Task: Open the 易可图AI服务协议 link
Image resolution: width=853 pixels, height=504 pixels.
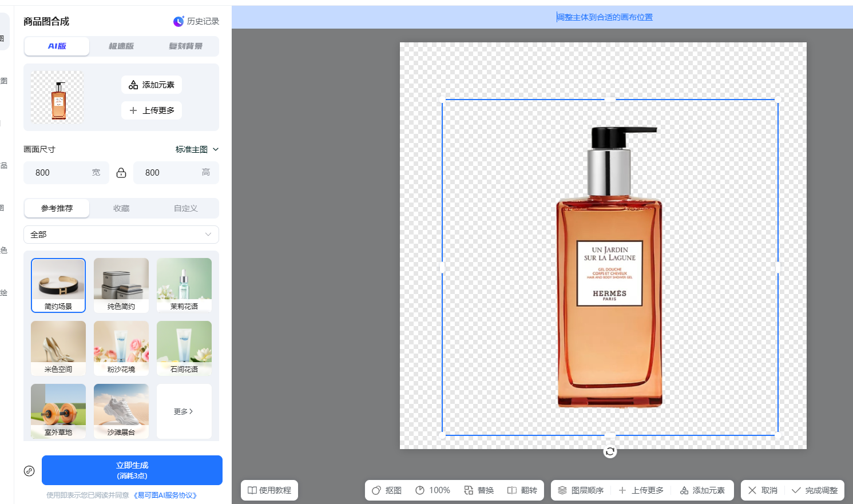Action: pyautogui.click(x=165, y=495)
